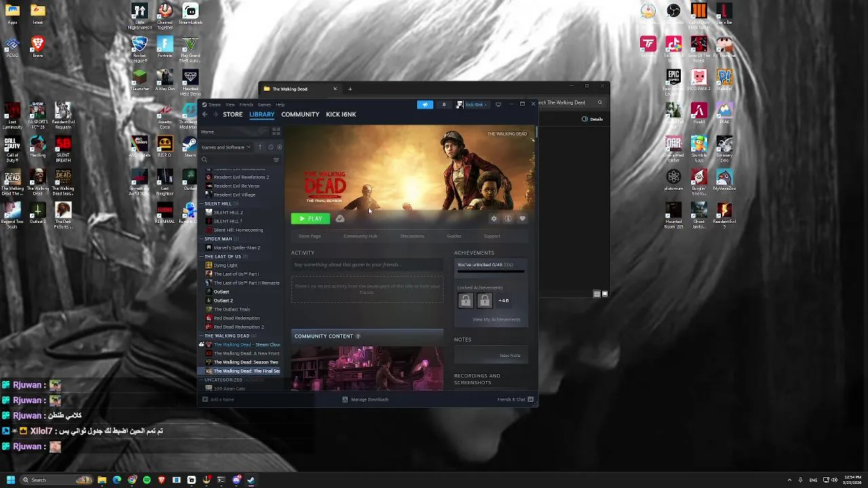The height and width of the screenshot is (488, 868).
Task: Open the Support link
Action: [492, 236]
